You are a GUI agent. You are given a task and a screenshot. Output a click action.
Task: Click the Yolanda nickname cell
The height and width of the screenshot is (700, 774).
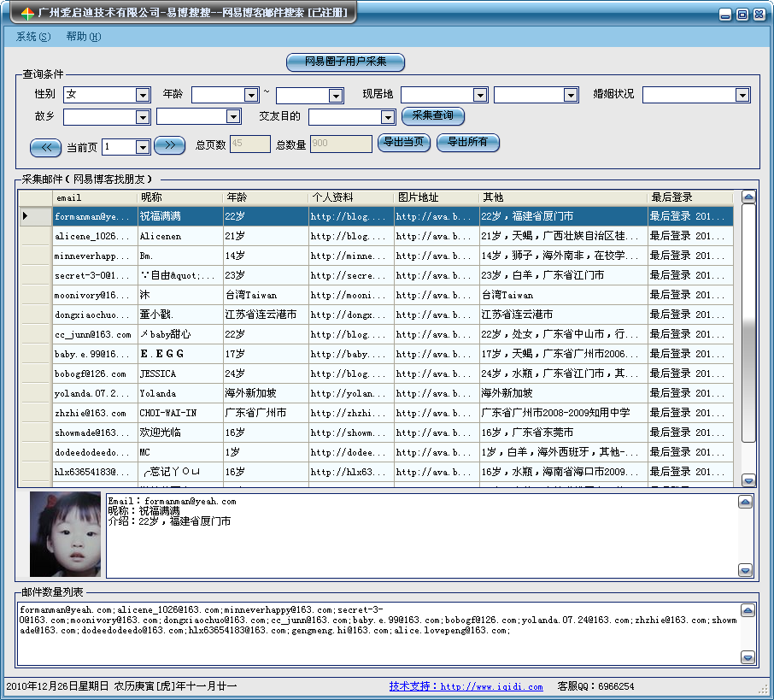click(180, 393)
